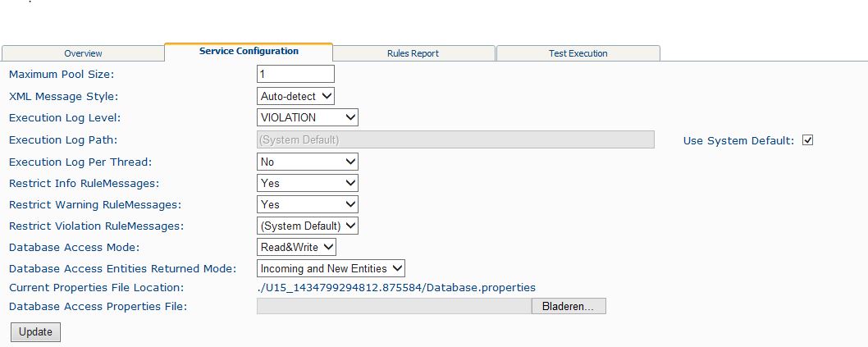Expand Database Access Entities Returned Mode dropdown
The image size is (868, 347).
coord(331,268)
